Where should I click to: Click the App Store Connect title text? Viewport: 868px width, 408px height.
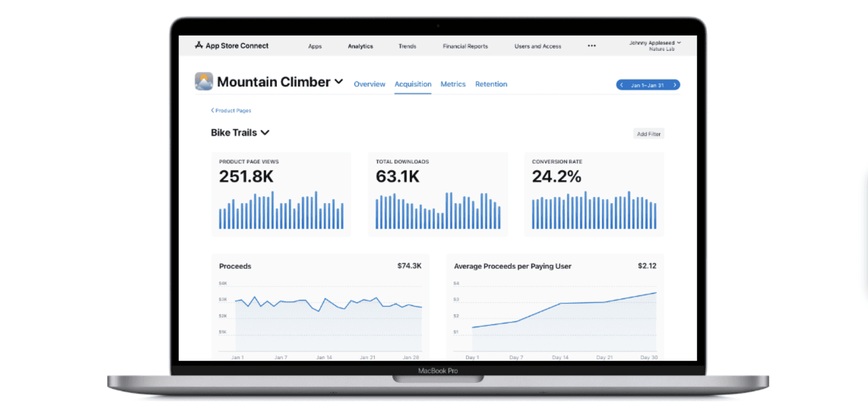pyautogui.click(x=237, y=46)
